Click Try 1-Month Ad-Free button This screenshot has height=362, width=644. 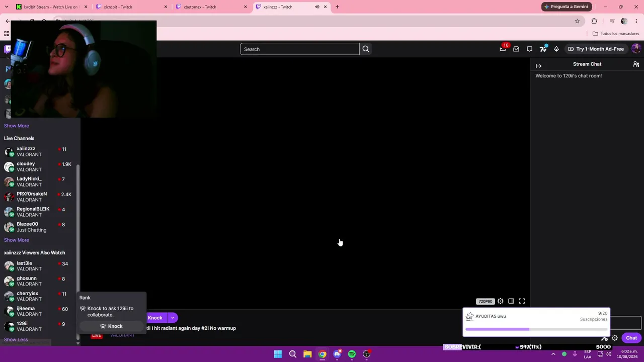[x=596, y=49]
